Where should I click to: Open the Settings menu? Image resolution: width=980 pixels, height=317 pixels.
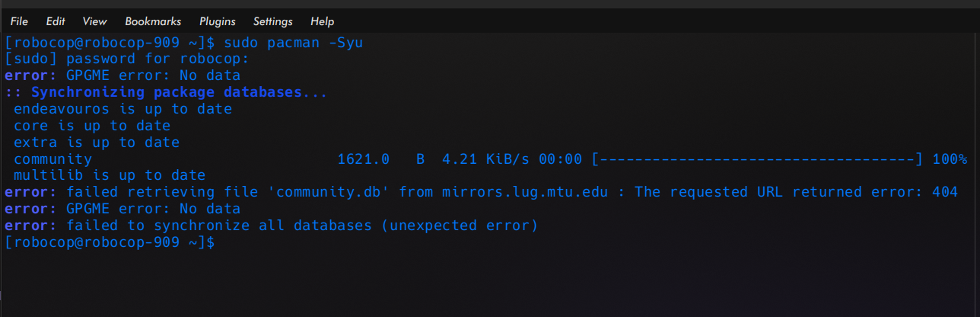click(x=272, y=21)
